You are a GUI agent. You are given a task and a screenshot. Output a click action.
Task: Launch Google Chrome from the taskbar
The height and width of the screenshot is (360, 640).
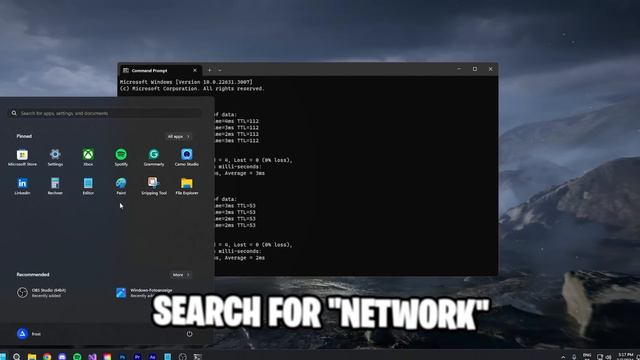(x=47, y=357)
